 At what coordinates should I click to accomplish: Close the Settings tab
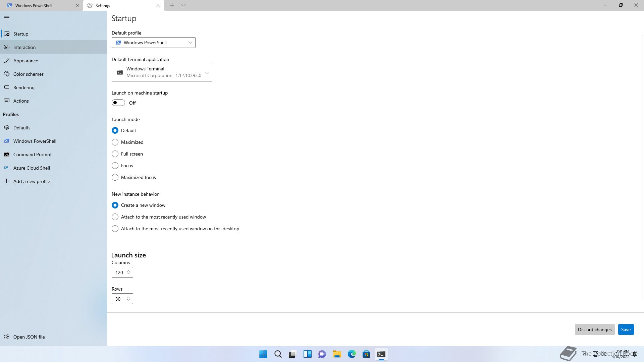[x=158, y=5]
